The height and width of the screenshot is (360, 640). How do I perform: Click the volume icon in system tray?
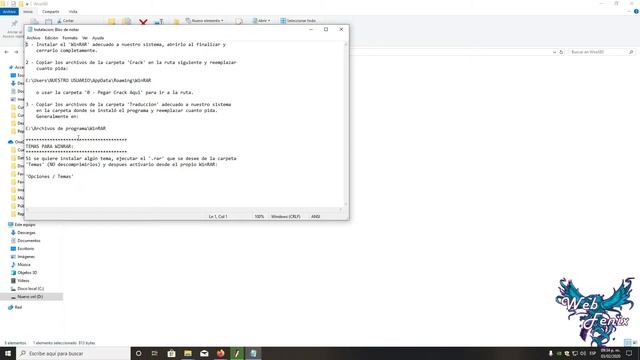click(x=583, y=353)
